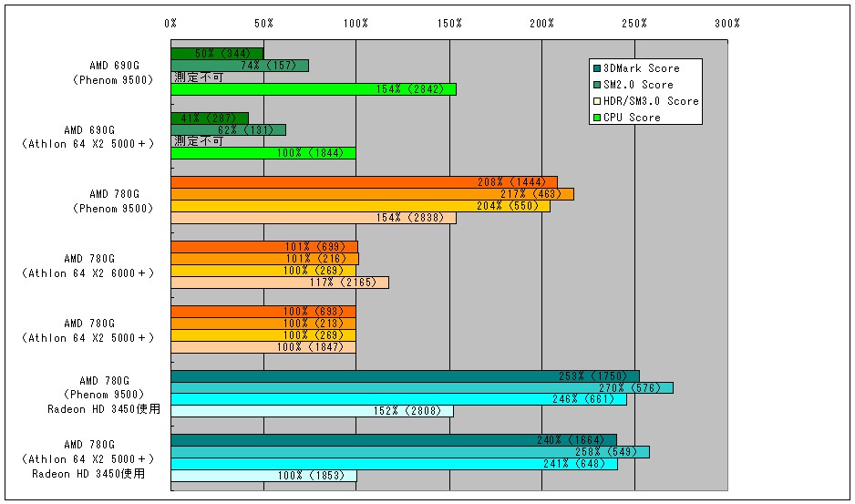Click the 208% (1444) bar
855x504 pixels.
pos(365,182)
